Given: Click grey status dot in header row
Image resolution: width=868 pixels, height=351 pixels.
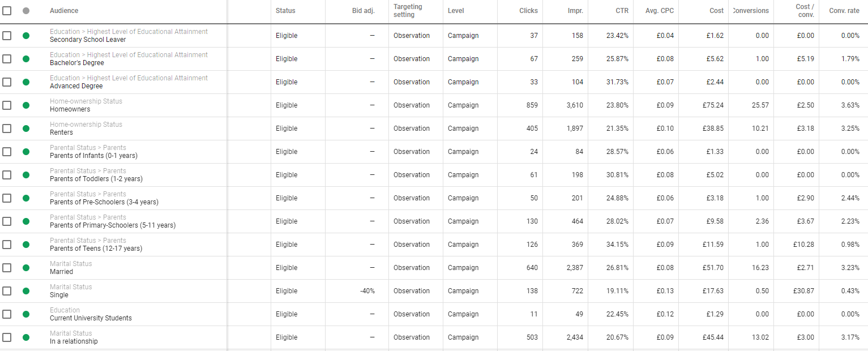Looking at the screenshot, I should [x=26, y=11].
